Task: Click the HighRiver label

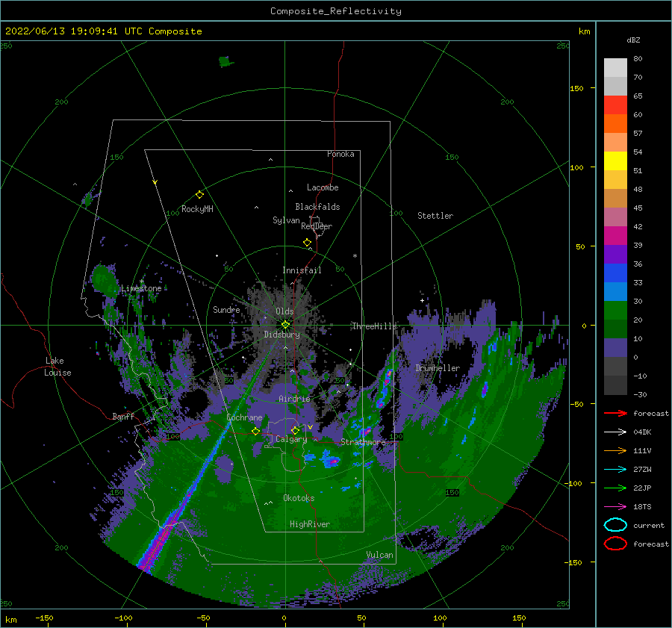Action: (310, 524)
